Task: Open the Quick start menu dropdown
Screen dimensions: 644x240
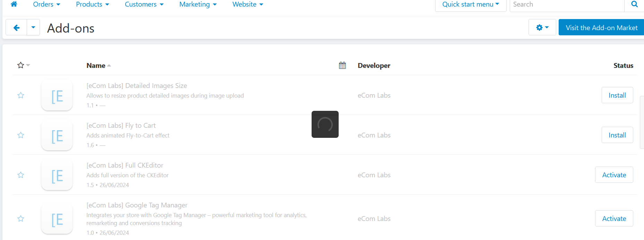Action: (x=471, y=5)
